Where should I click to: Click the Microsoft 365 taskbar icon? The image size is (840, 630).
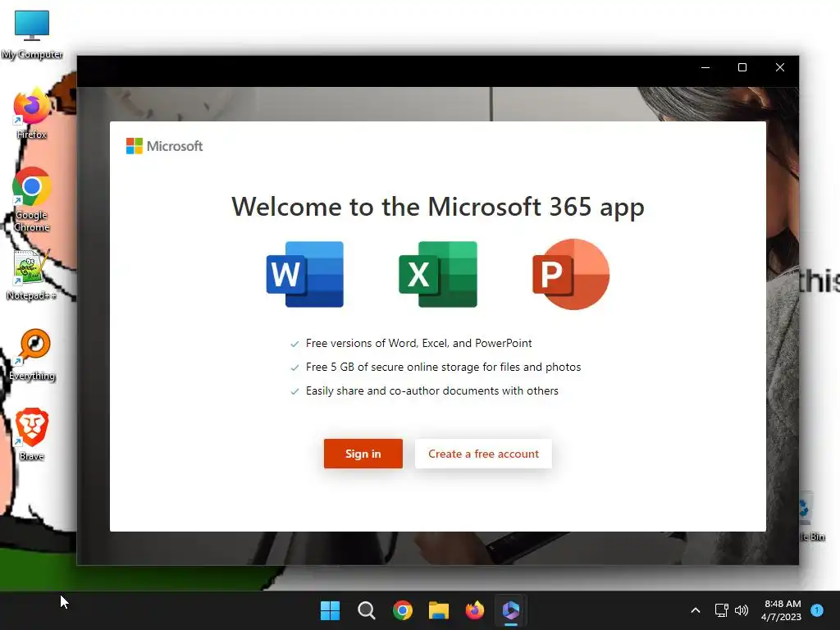click(511, 610)
